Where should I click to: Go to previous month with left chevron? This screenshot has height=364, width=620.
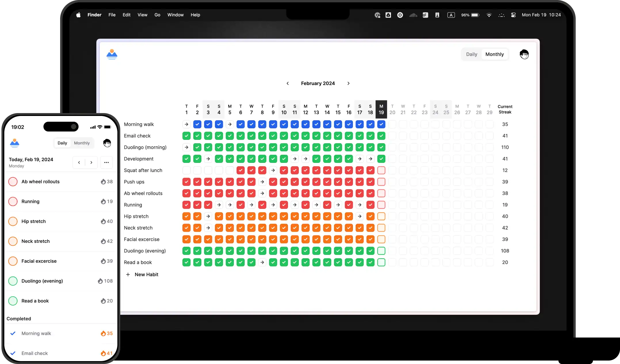(x=288, y=83)
